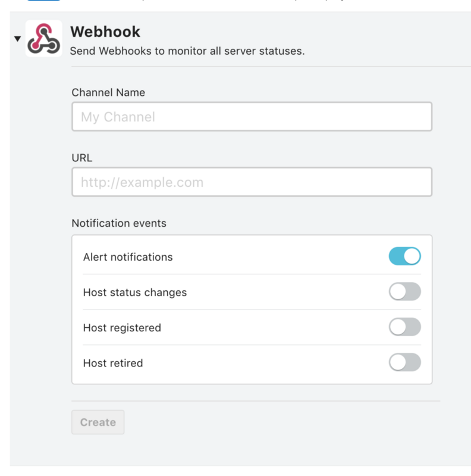Click the 'Send Webhooks to monitor' description
Image resolution: width=471 pixels, height=476 pixels.
[187, 51]
